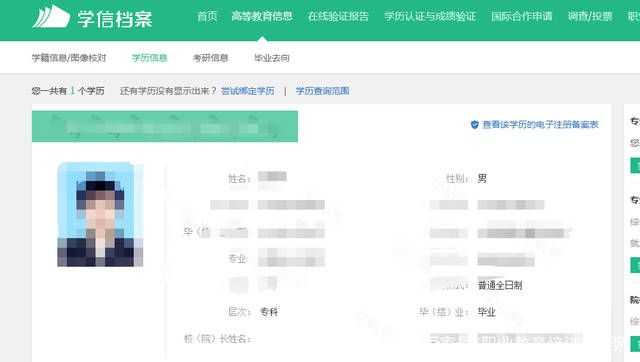Viewport: 640px width, 362px height.
Task: Click the shield icon beside 电子注册备案表
Action: (x=474, y=124)
